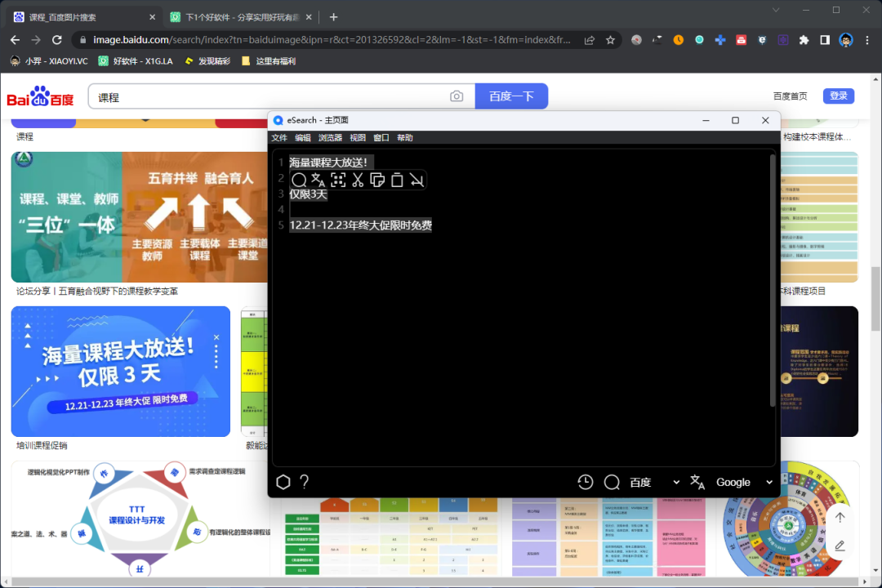882x588 pixels.
Task: Open the 登录 login button
Action: tap(838, 96)
